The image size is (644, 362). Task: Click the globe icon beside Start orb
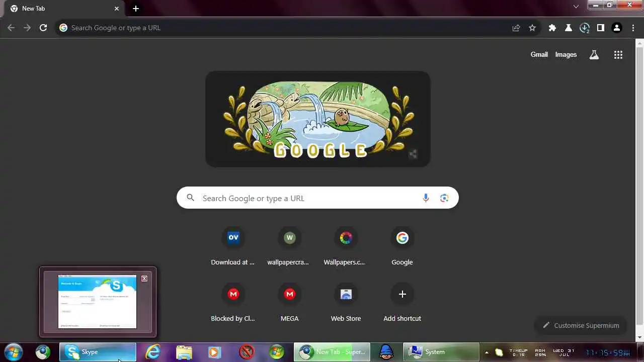pos(43,352)
